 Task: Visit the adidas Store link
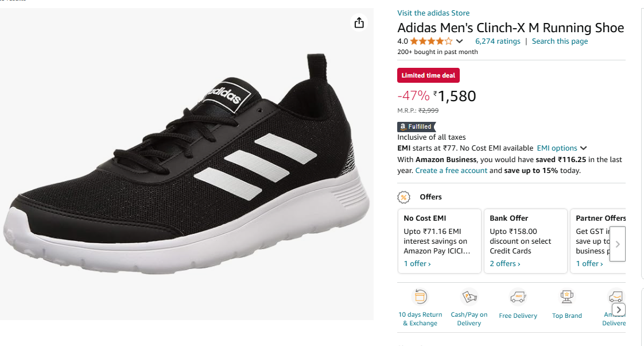pos(433,13)
